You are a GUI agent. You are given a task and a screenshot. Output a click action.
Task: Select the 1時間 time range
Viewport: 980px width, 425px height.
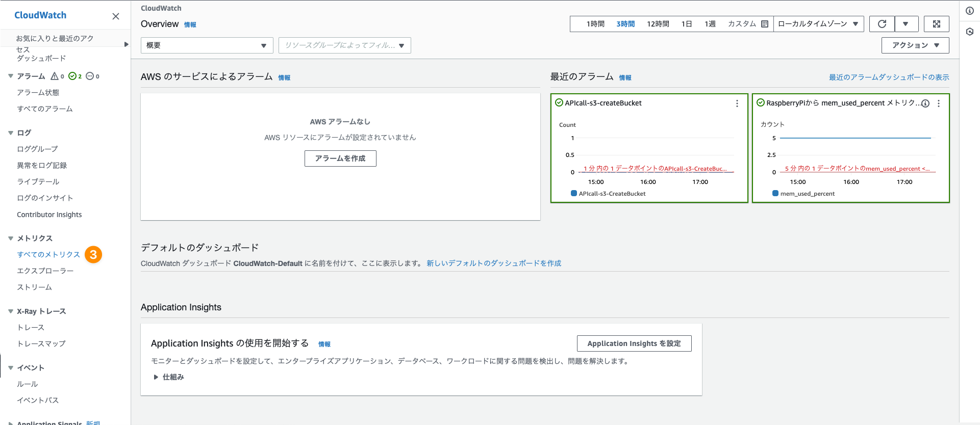pos(595,24)
